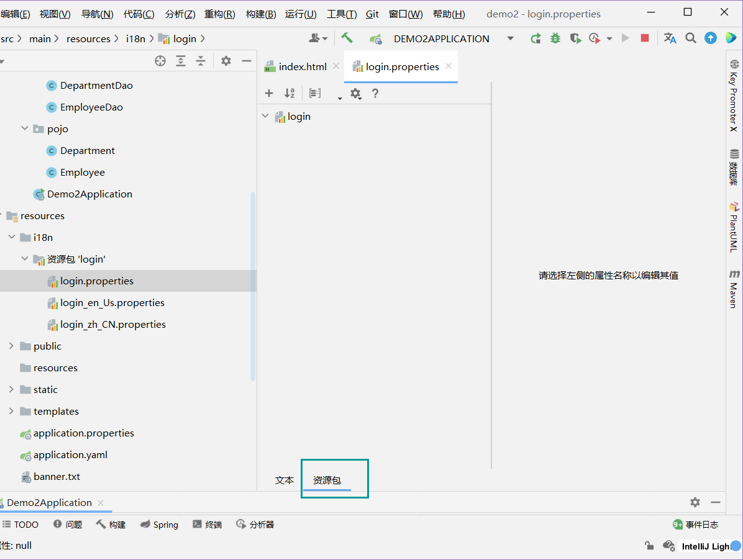Click the group-by prefix icon
Screen dimensions: 743x560
[x=315, y=93]
